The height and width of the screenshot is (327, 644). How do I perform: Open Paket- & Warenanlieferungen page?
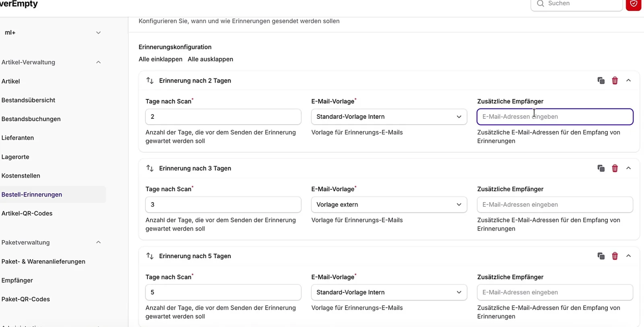pyautogui.click(x=43, y=262)
